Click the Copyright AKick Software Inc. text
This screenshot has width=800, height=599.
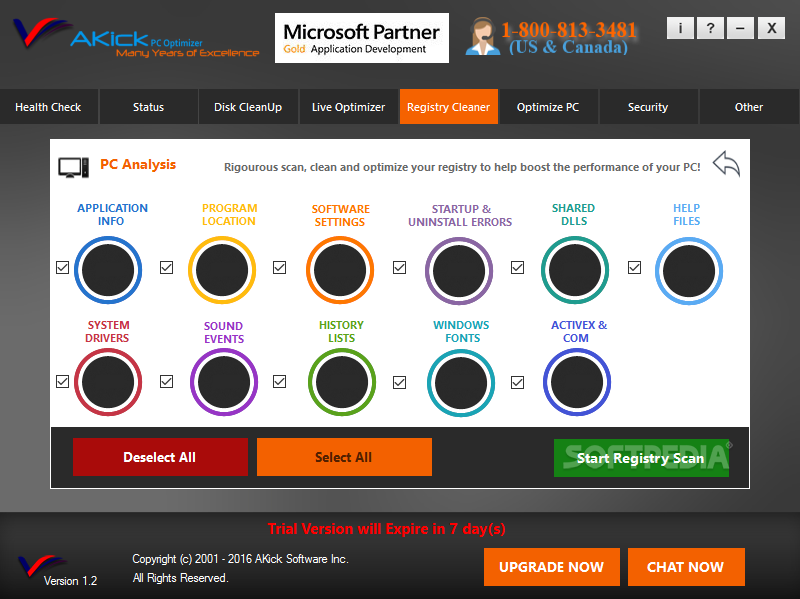click(240, 559)
